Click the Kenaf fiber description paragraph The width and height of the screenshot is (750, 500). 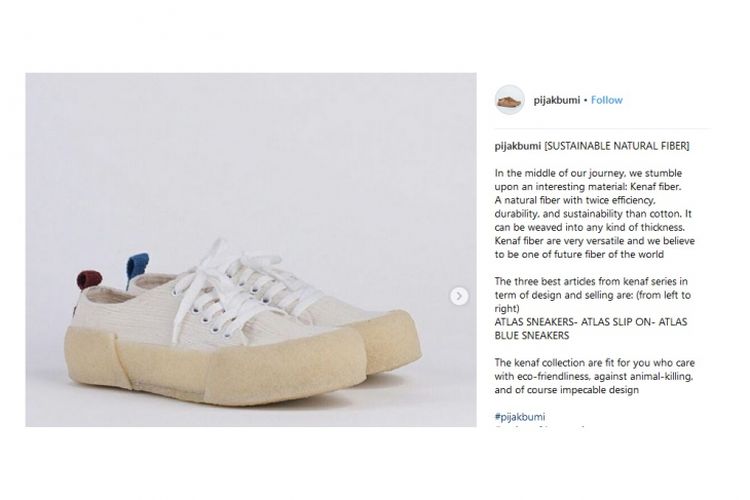(595, 213)
